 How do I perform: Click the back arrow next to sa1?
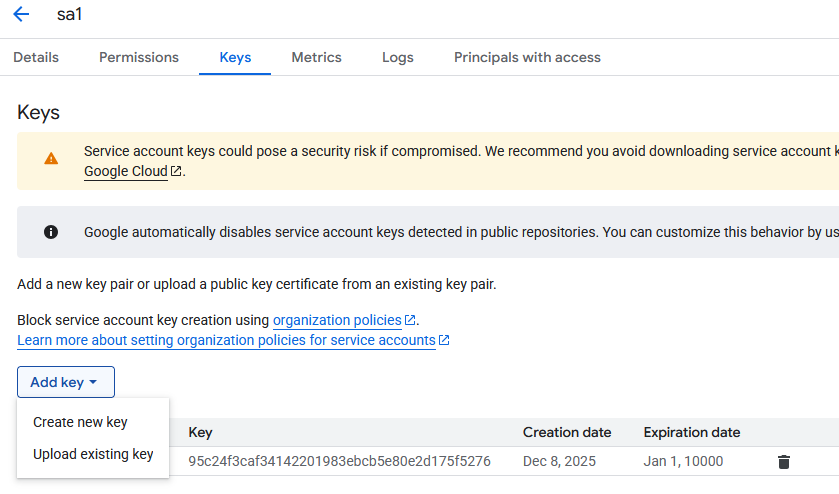pos(21,15)
